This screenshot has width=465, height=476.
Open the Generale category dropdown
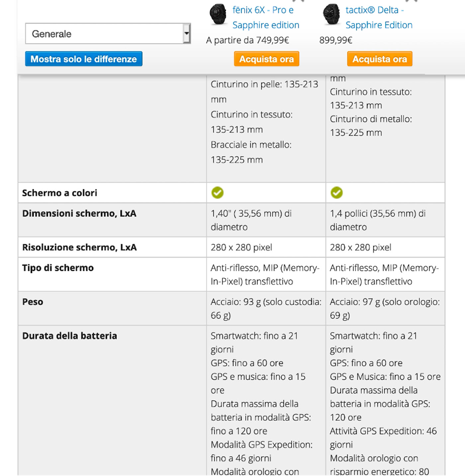click(x=104, y=34)
